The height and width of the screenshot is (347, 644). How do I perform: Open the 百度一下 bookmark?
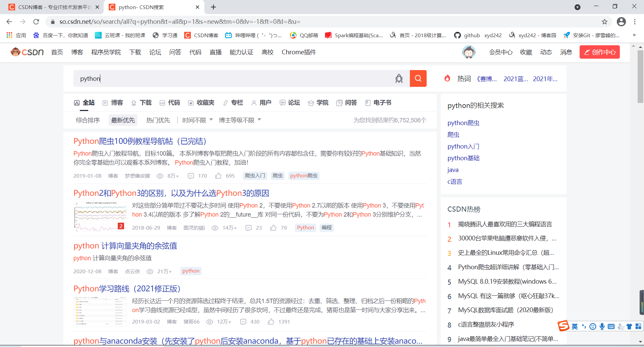61,35
